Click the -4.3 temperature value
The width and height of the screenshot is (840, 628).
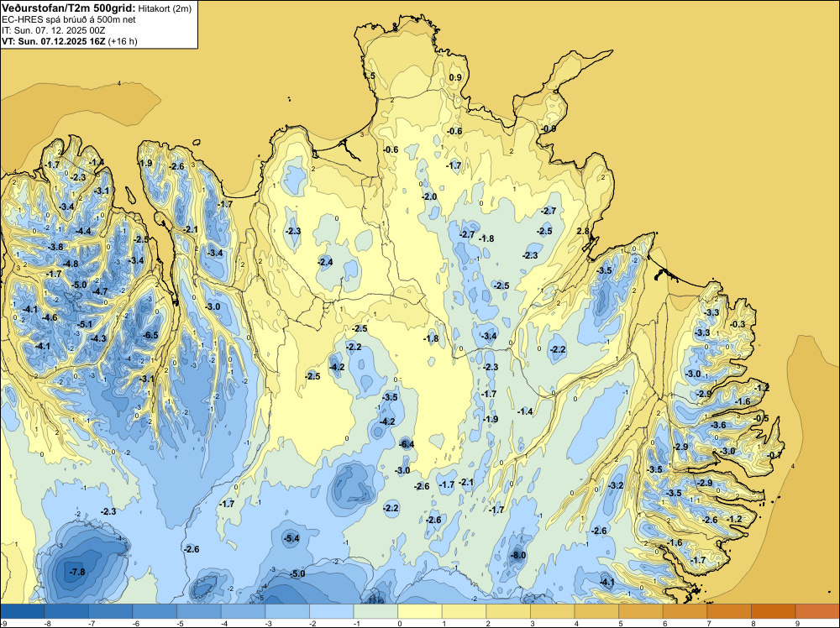point(98,338)
